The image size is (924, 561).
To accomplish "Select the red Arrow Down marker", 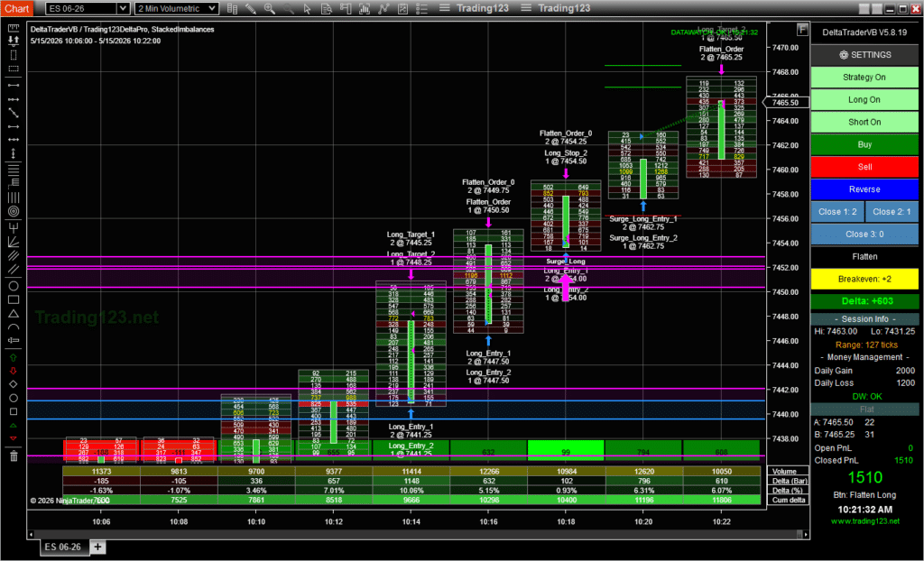I will click(x=14, y=371).
